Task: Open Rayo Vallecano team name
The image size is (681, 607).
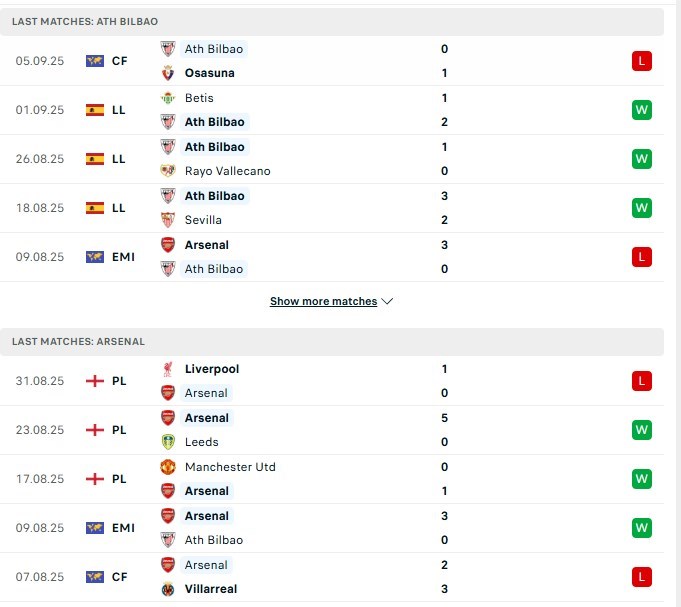Action: click(228, 171)
